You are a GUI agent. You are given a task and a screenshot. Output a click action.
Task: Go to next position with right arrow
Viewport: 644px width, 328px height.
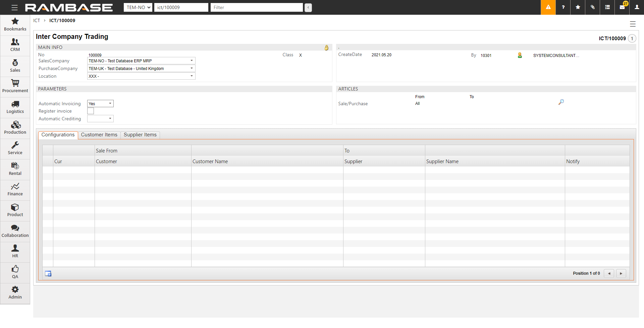621,273
